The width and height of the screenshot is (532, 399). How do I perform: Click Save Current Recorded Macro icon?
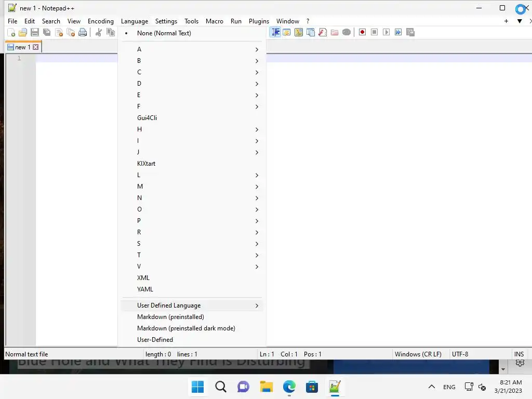click(410, 32)
